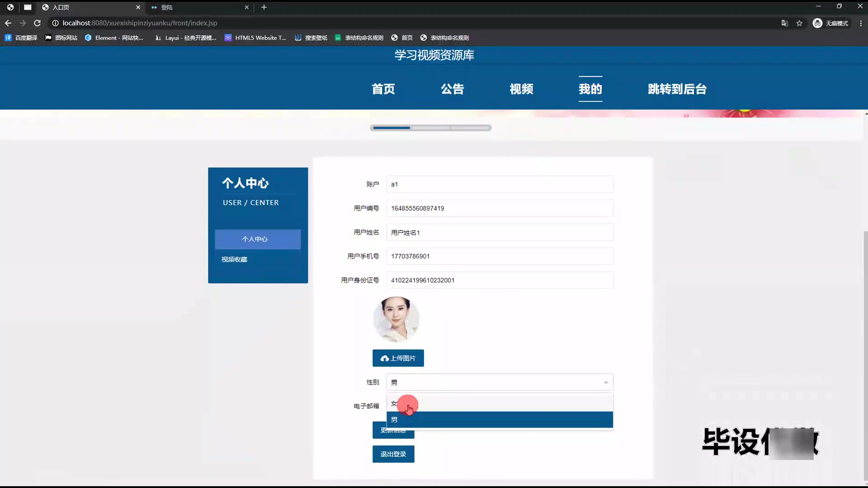Open 视频收藏 in the sidebar

pos(234,259)
